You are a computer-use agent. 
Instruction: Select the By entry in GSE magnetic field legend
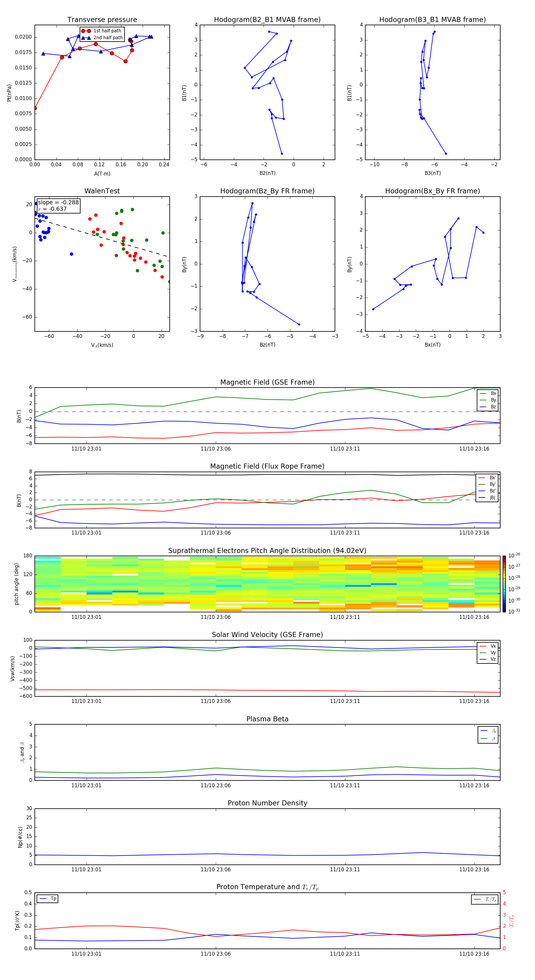coord(488,400)
